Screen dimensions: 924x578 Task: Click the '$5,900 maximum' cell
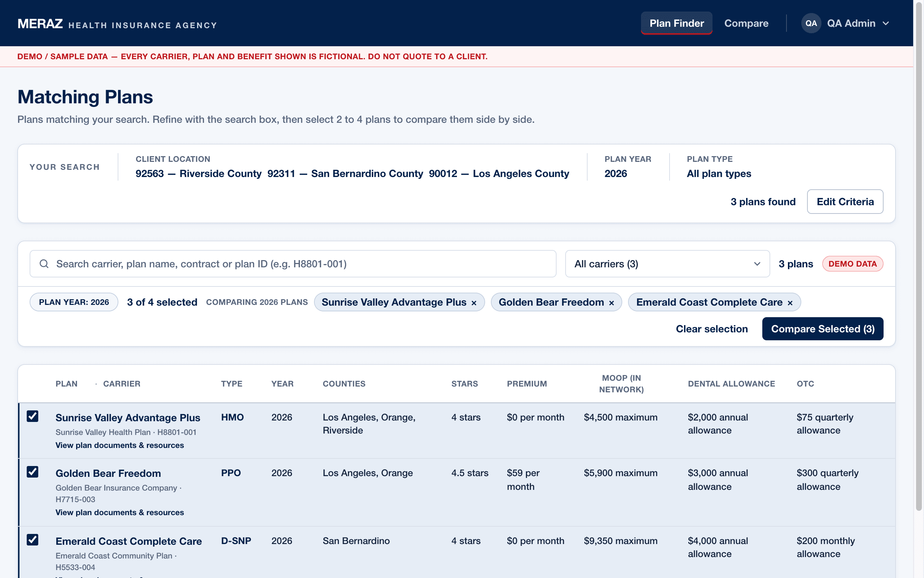point(620,473)
